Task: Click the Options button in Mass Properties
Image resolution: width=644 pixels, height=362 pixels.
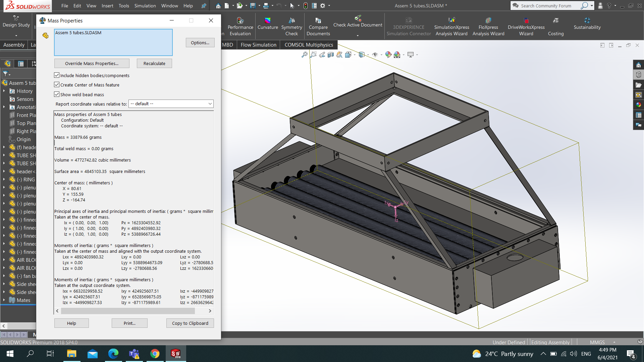Action: coord(200,43)
